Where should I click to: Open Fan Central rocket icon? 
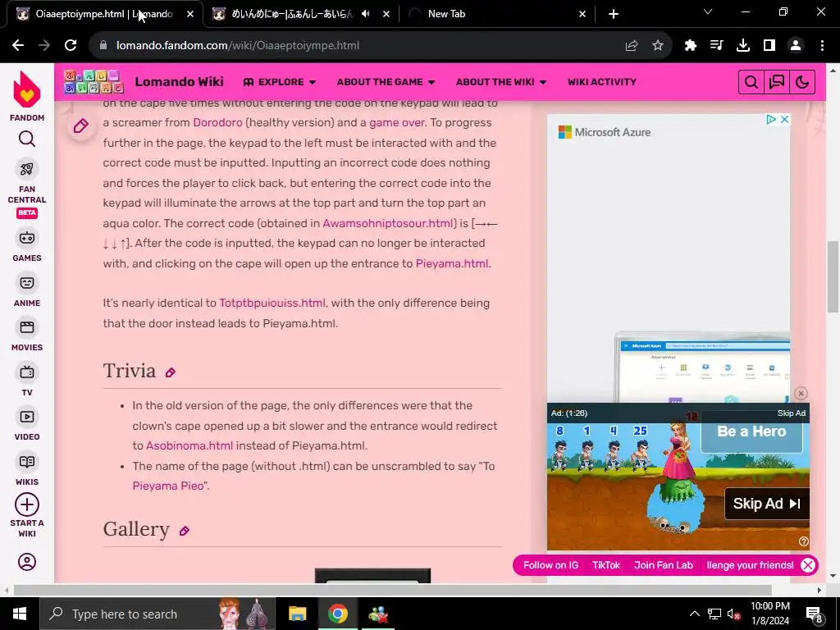click(27, 169)
